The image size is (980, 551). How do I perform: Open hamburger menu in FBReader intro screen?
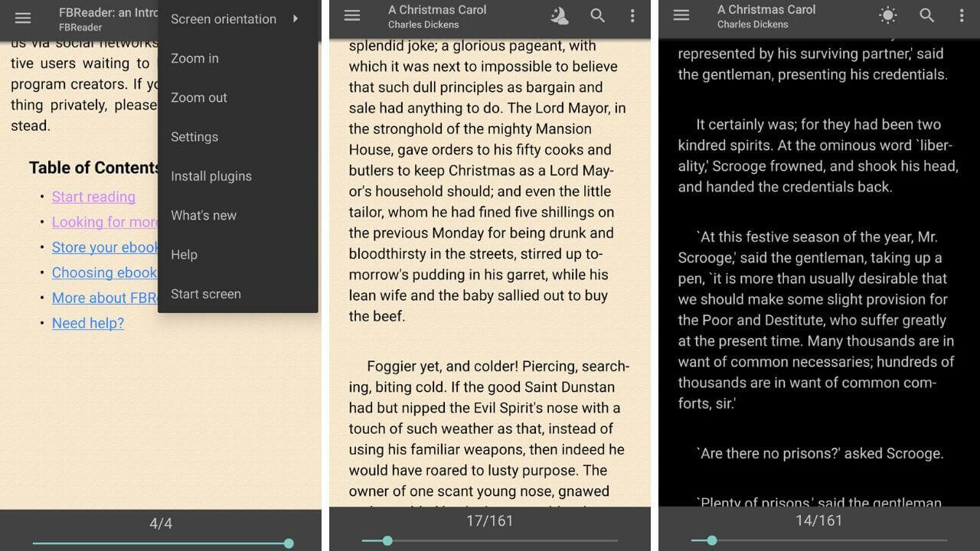(23, 18)
